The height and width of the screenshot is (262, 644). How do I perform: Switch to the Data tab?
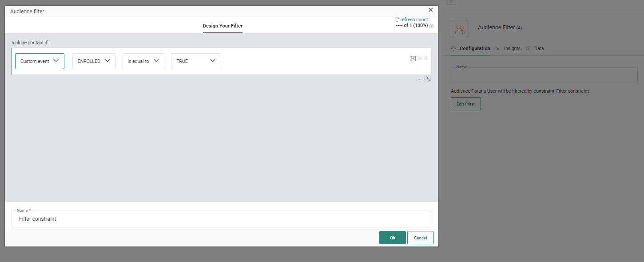539,48
